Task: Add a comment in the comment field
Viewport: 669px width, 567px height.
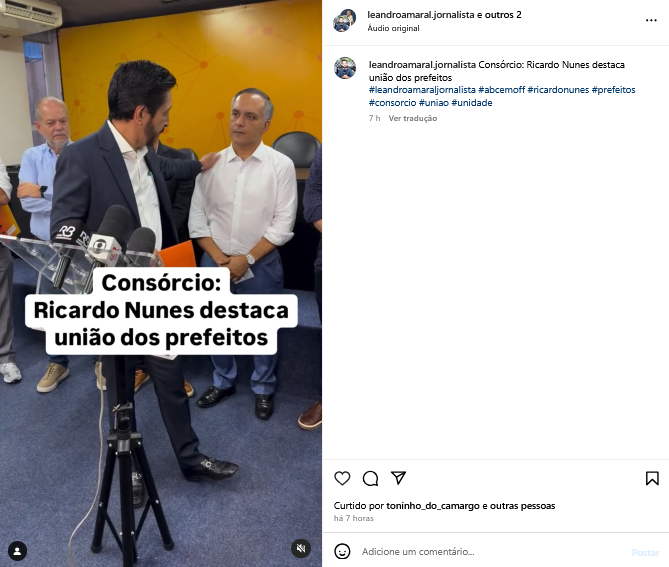Action: 491,552
